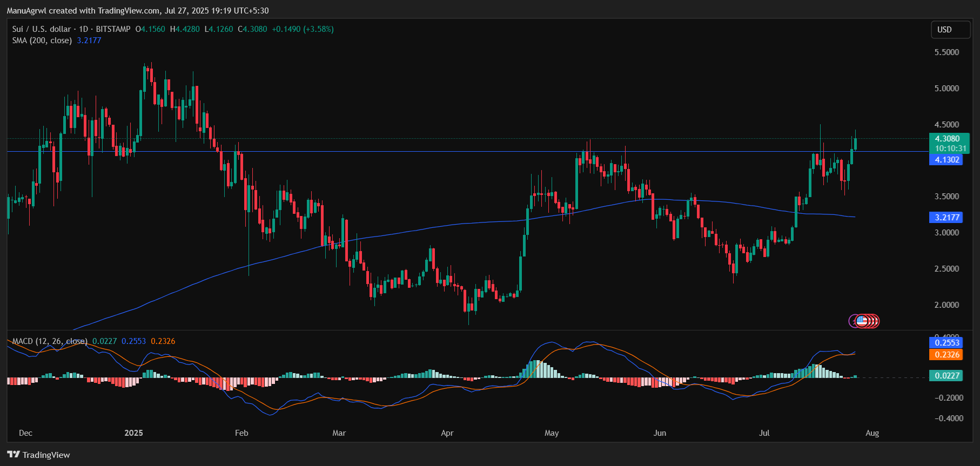980x466 pixels.
Task: Click the 5.0000 price axis label
Action: click(x=947, y=89)
